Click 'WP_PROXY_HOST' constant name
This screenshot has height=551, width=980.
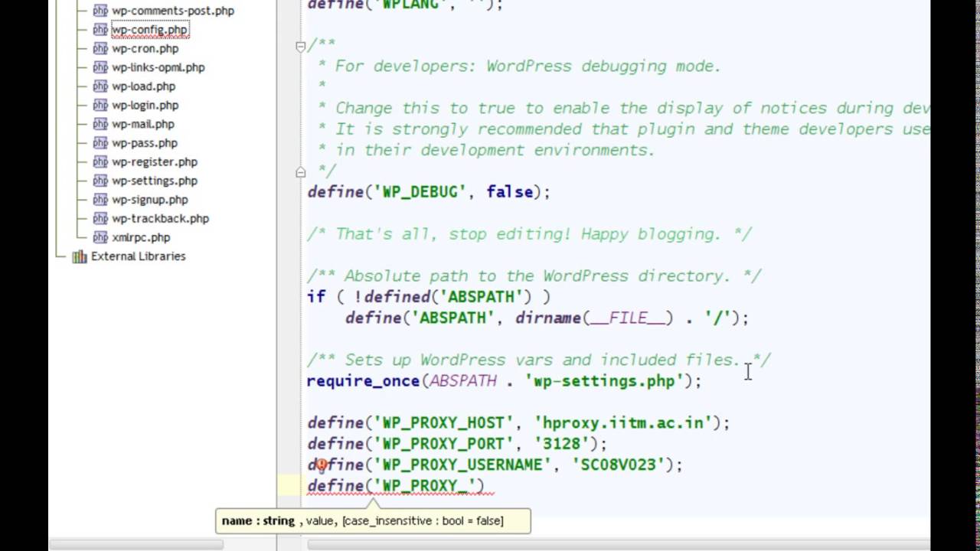coord(444,422)
